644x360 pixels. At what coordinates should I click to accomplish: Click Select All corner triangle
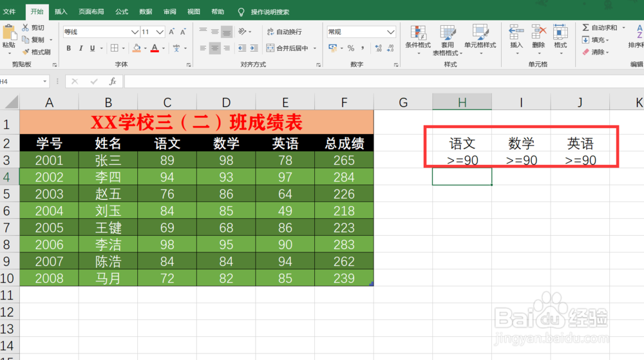[x=11, y=102]
